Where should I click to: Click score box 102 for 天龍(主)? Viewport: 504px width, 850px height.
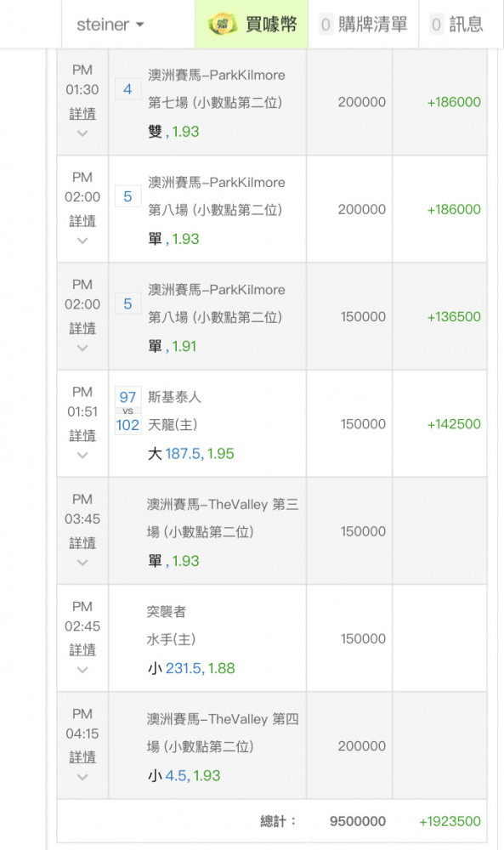click(x=127, y=425)
